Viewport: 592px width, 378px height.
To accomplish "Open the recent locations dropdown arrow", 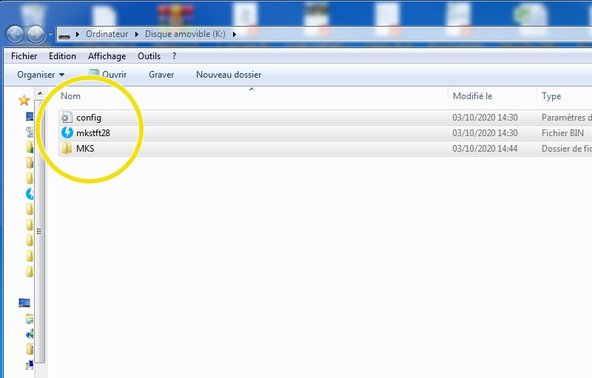I will click(51, 35).
